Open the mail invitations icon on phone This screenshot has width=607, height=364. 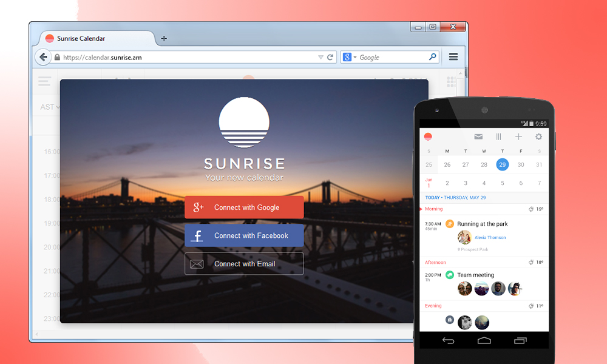[478, 137]
